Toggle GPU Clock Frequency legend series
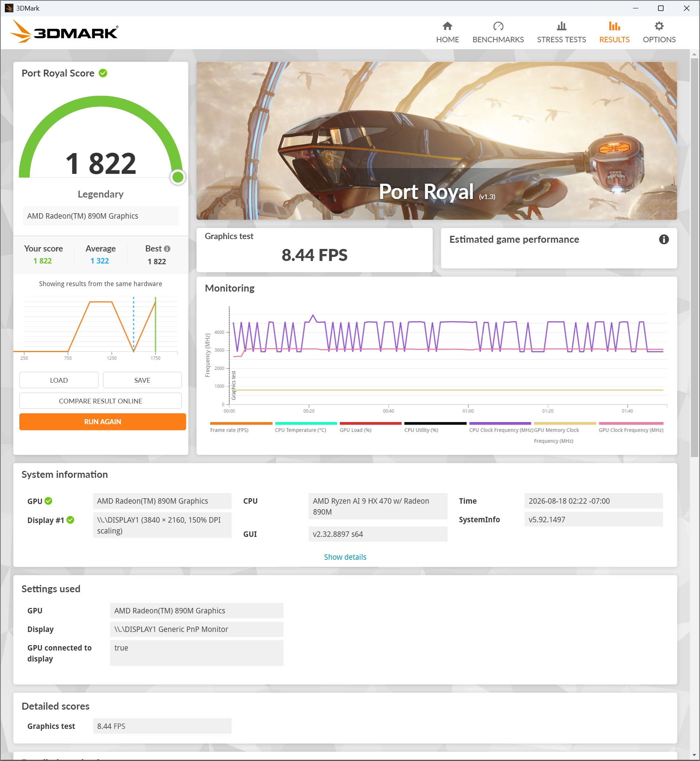700x761 pixels. [631, 428]
